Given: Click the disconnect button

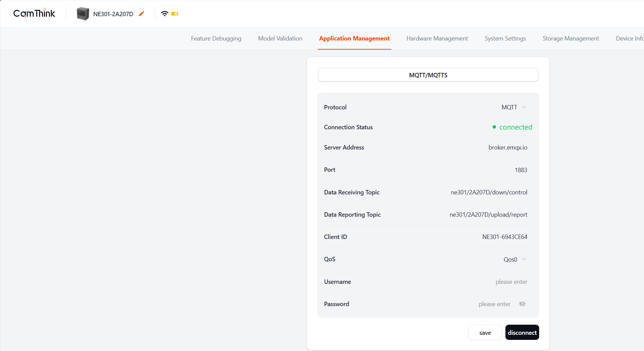Looking at the screenshot, I should point(522,332).
